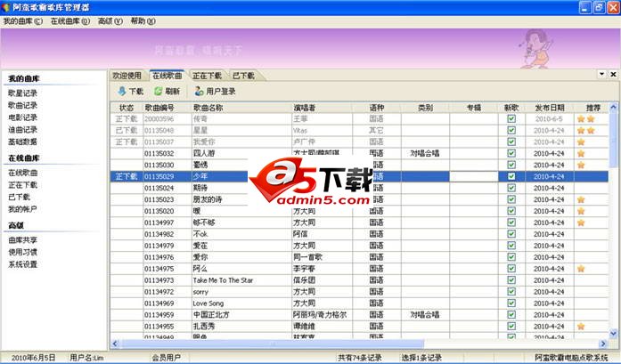
Task: Select the song row 中国正北方
Action: 359,314
